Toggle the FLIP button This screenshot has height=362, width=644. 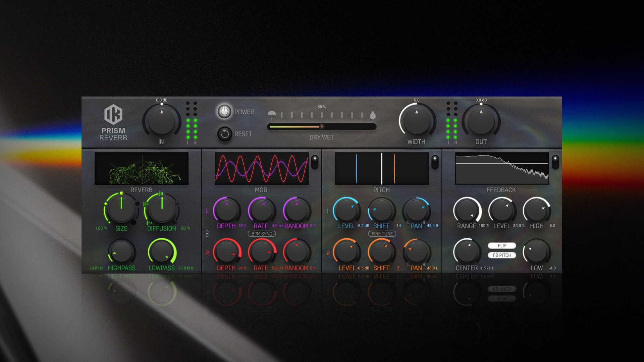tap(502, 246)
